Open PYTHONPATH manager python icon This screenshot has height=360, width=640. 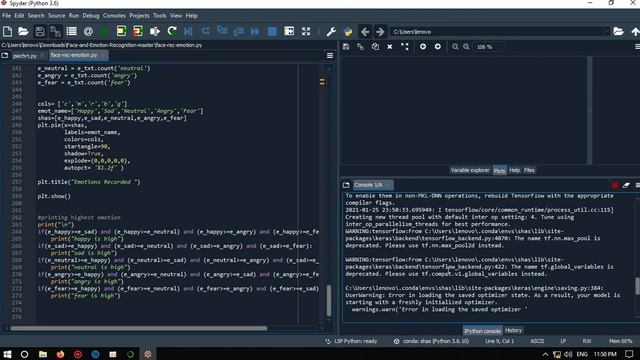tap(348, 31)
